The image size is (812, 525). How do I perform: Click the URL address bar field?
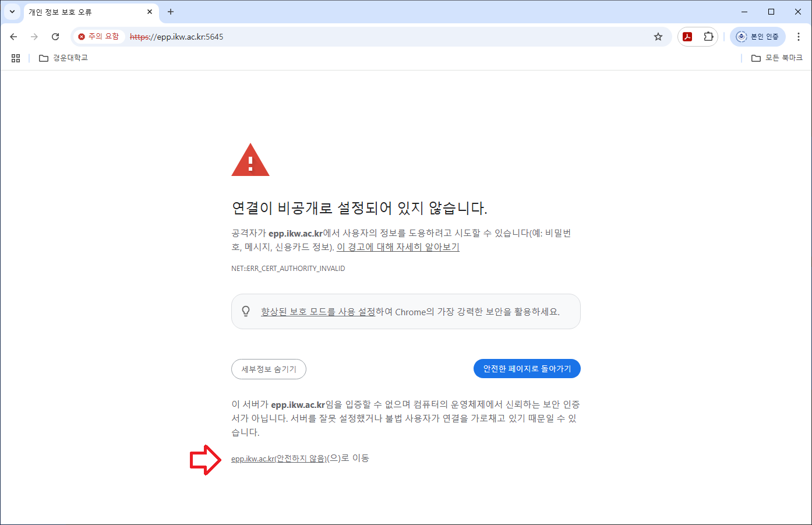[x=408, y=37]
